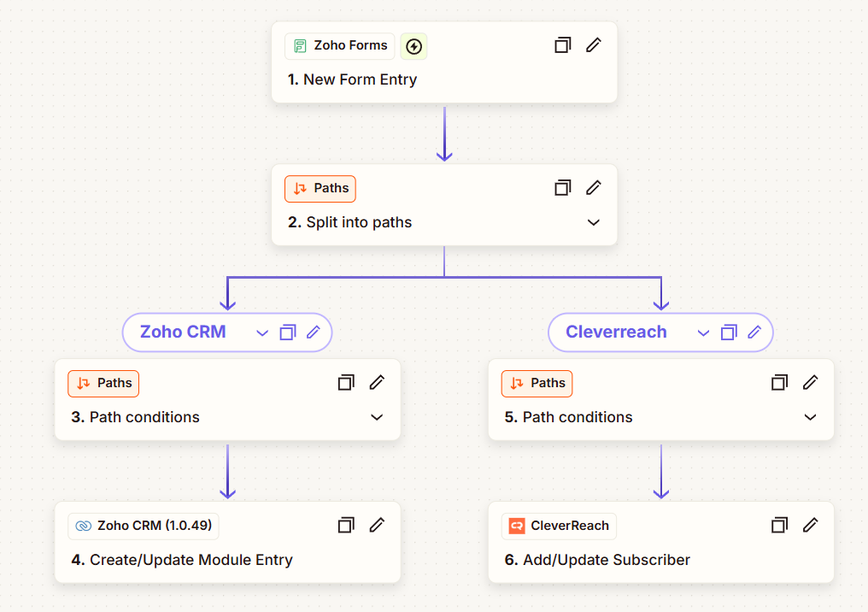
Task: Click duplicate icon on step 3 Path conditions
Action: (x=346, y=383)
